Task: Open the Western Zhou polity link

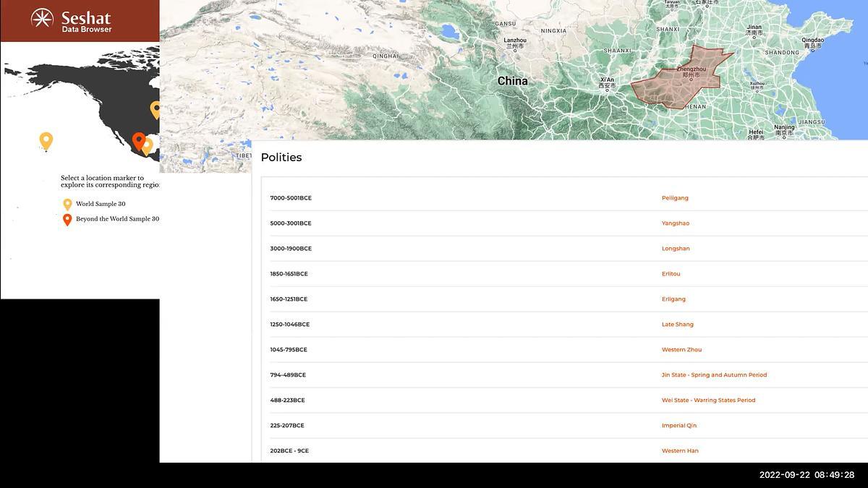Action: pyautogui.click(x=681, y=350)
